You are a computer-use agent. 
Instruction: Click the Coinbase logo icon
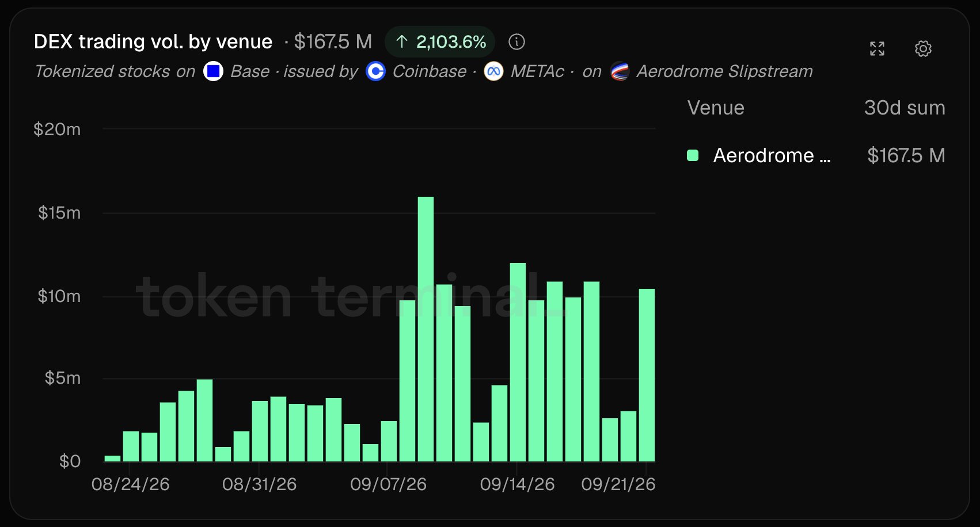(376, 71)
